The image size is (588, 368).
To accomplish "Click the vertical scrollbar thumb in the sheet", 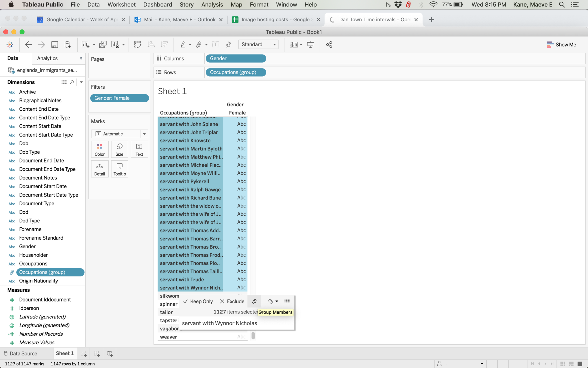I will click(253, 336).
